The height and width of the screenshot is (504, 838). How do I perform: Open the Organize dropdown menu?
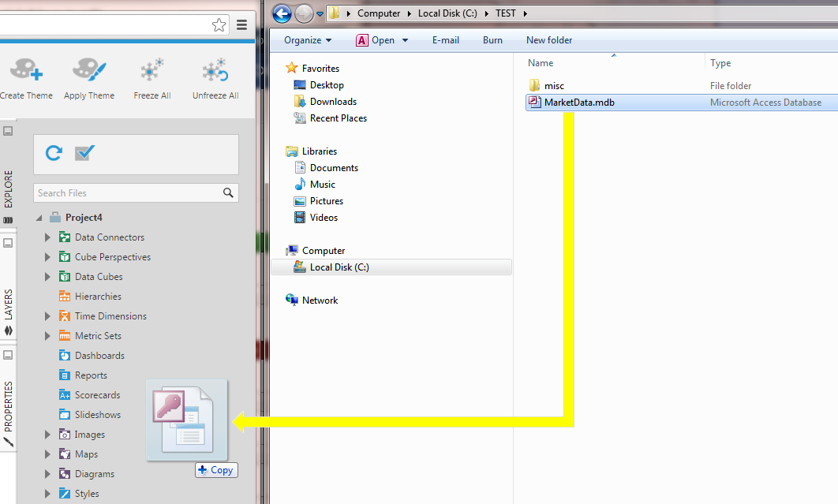click(308, 39)
